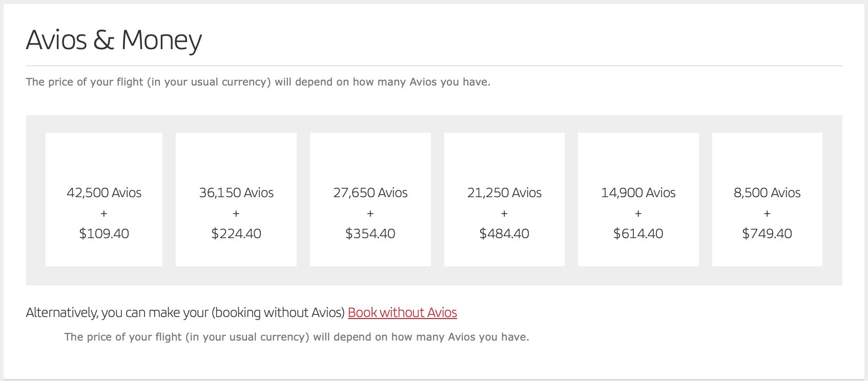Screen dimensions: 868x381
Task: Click the 8,500 Avios label
Action: click(767, 193)
